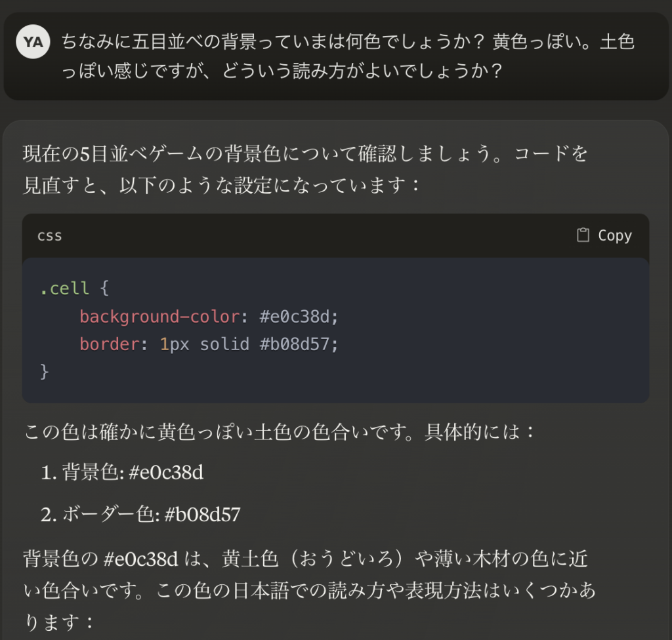672x640 pixels.
Task: Click the clipboard icon beside Copy
Action: [583, 235]
